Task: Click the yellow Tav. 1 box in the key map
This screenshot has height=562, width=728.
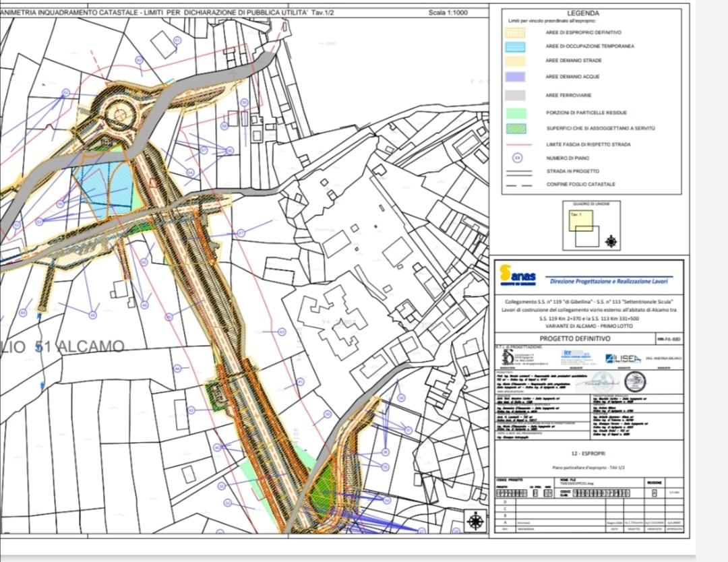Action: (x=581, y=221)
